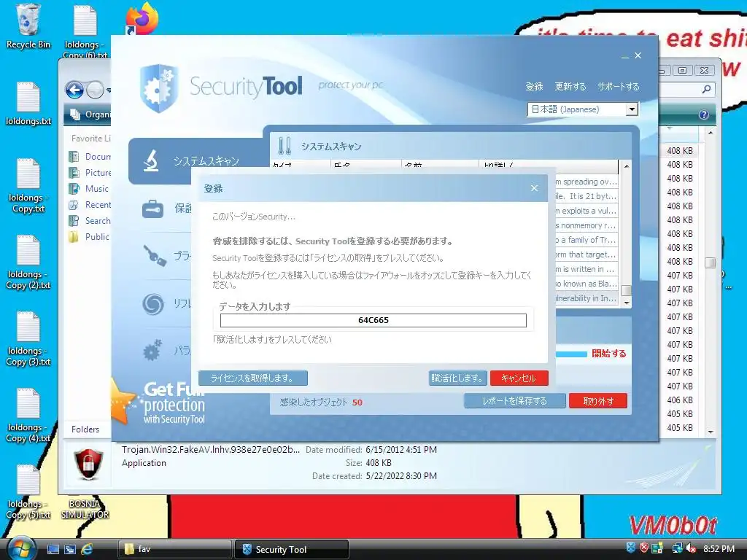
Task: Click Windows Start orb
Action: point(20,548)
